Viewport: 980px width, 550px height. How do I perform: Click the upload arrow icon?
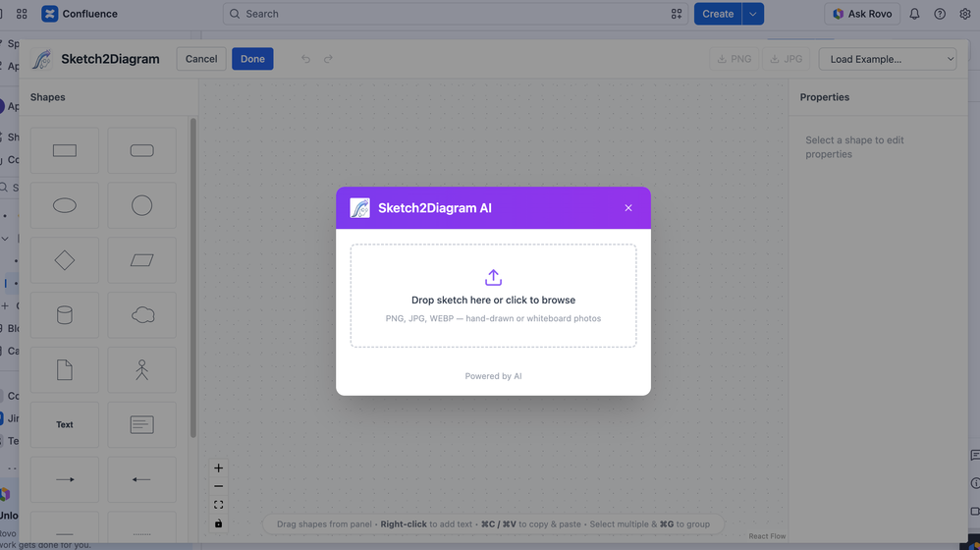[x=493, y=278]
